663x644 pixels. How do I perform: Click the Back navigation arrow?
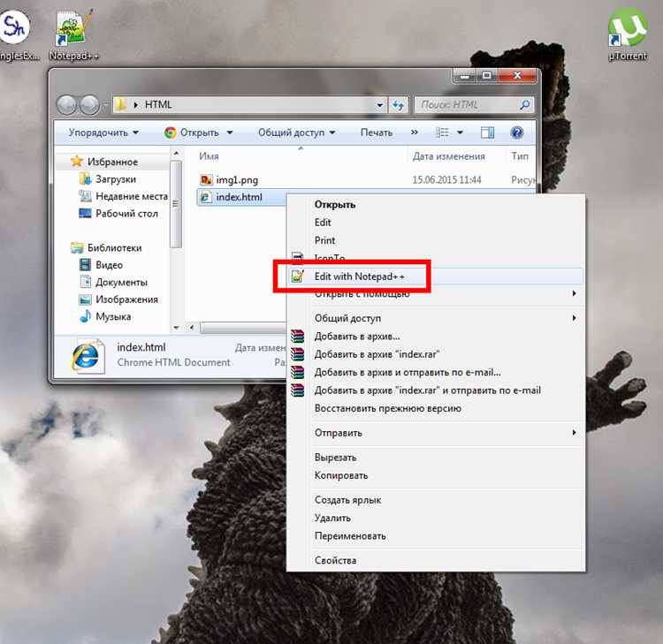pyautogui.click(x=66, y=105)
